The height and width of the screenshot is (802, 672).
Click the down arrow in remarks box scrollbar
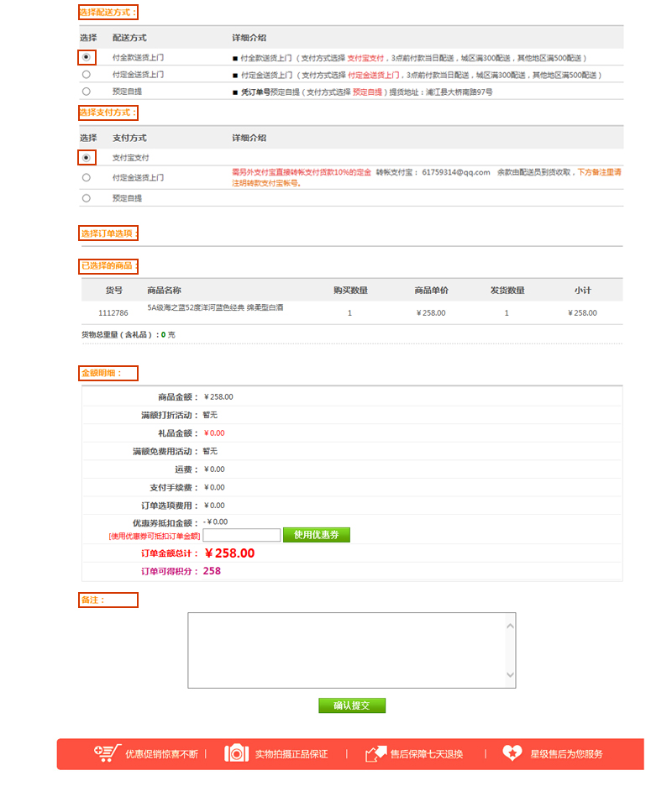(510, 675)
